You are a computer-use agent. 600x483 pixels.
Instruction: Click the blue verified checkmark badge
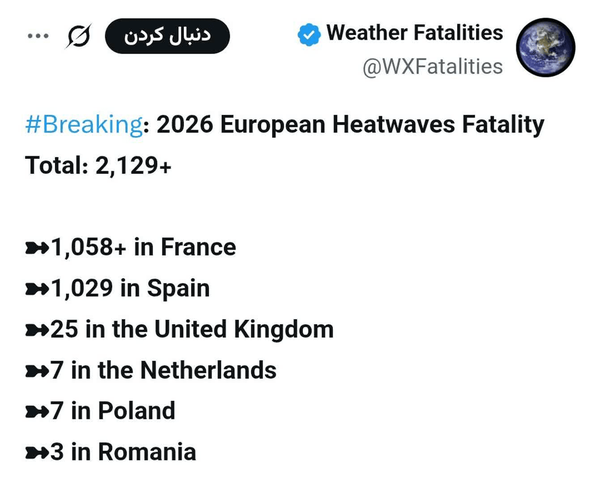click(x=309, y=35)
